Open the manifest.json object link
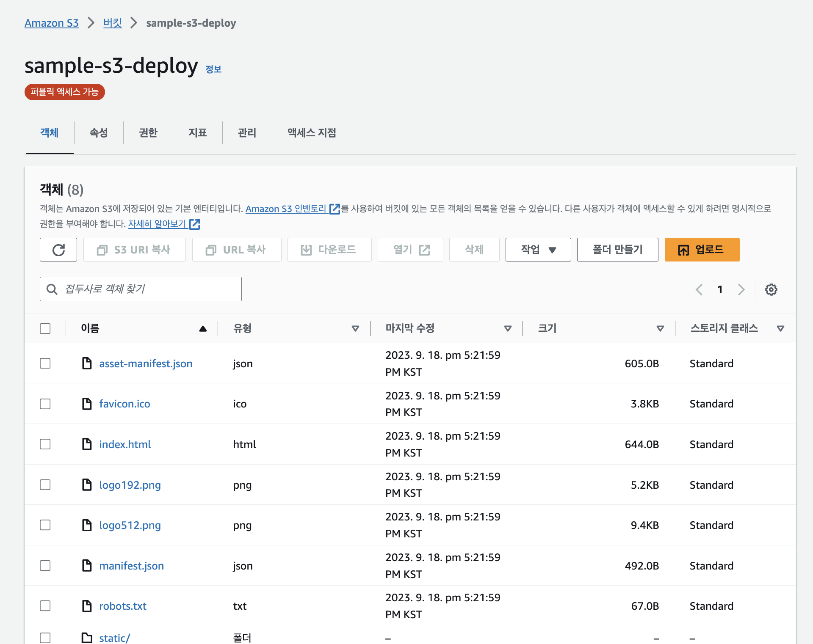 click(x=131, y=566)
